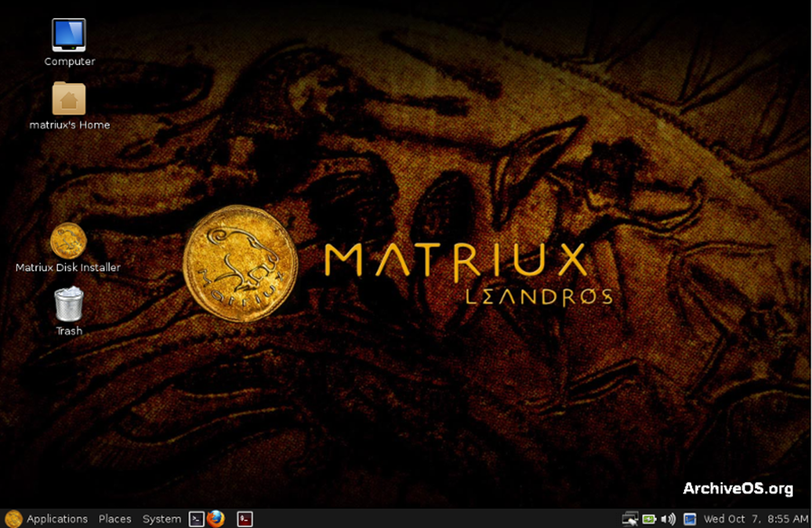Launch the red root terminal icon

coord(245,519)
